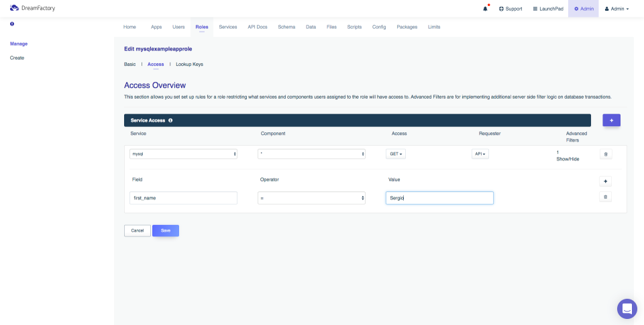Click the Save button
The image size is (644, 325).
click(166, 230)
